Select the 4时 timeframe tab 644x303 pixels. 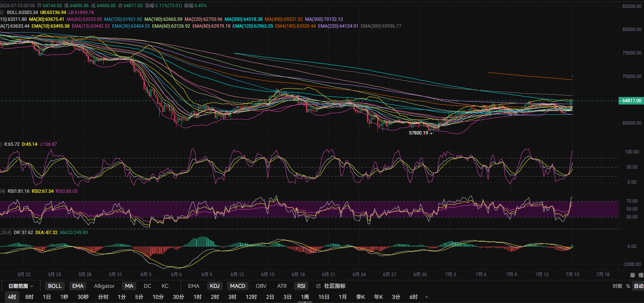(x=12, y=297)
